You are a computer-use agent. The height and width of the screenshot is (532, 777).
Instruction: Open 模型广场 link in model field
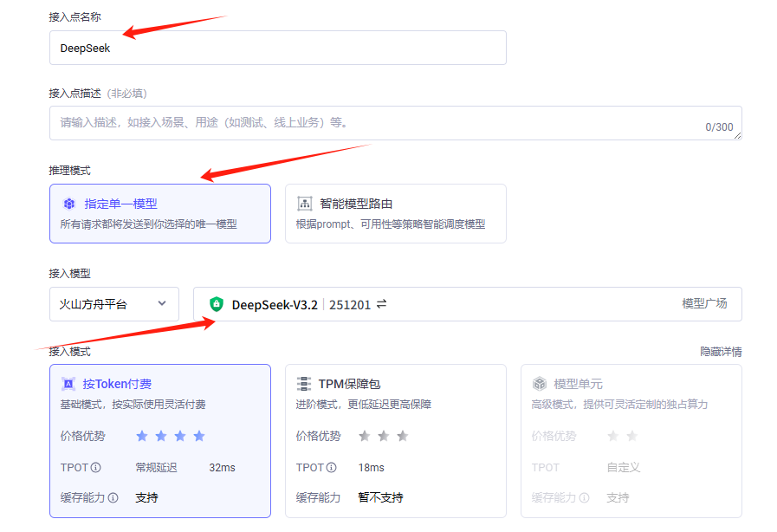pos(704,303)
